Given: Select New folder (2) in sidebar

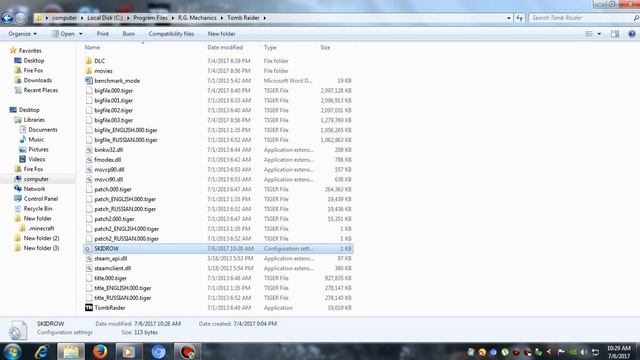Looking at the screenshot, I should coord(41,238).
